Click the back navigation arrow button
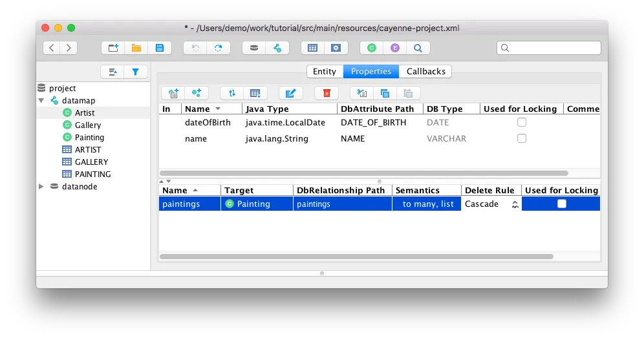Image resolution: width=644 pixels, height=340 pixels. tap(52, 48)
